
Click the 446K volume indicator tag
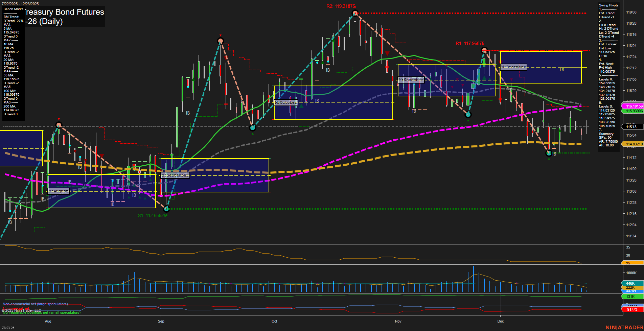tap(631, 283)
